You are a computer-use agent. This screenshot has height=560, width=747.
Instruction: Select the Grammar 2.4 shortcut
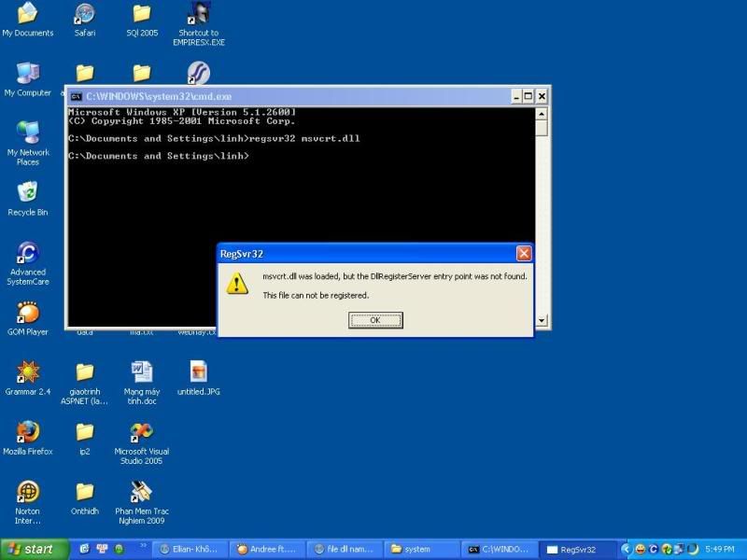28,379
